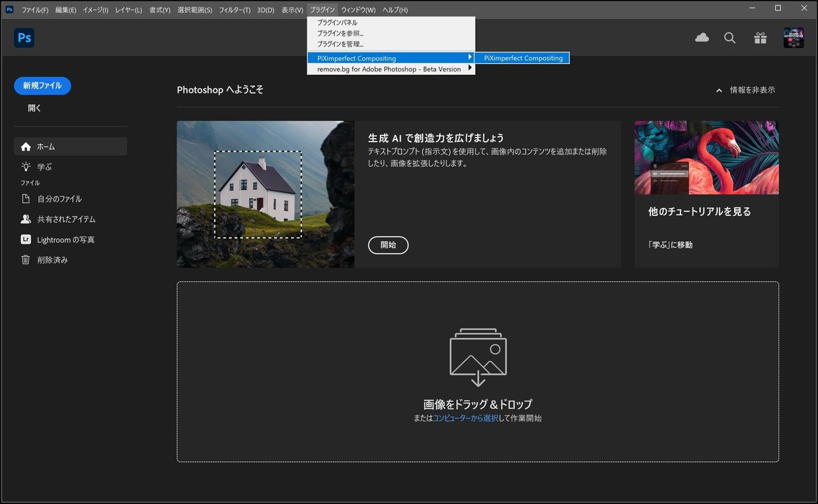Image resolution: width=818 pixels, height=504 pixels.
Task: Minimize the Photoshop window
Action: click(751, 8)
